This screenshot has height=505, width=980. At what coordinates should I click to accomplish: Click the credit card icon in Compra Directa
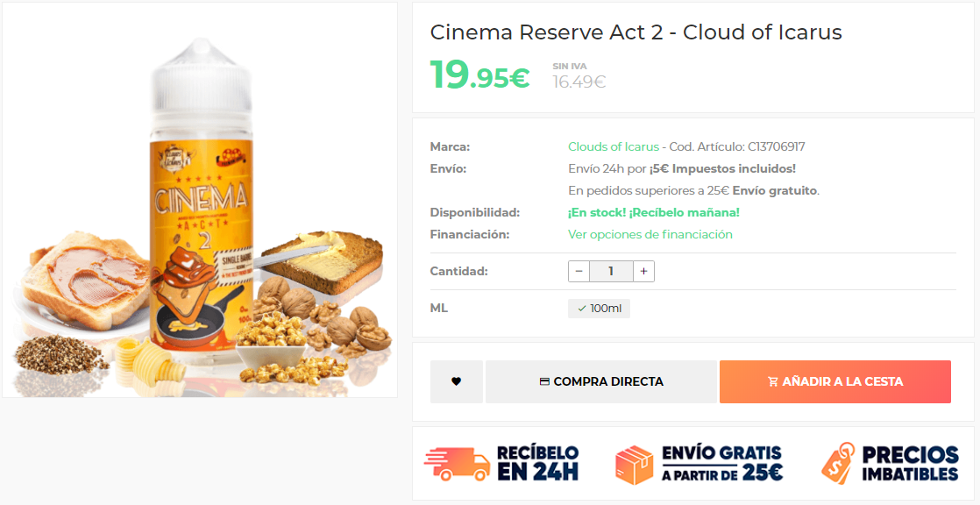(x=544, y=381)
